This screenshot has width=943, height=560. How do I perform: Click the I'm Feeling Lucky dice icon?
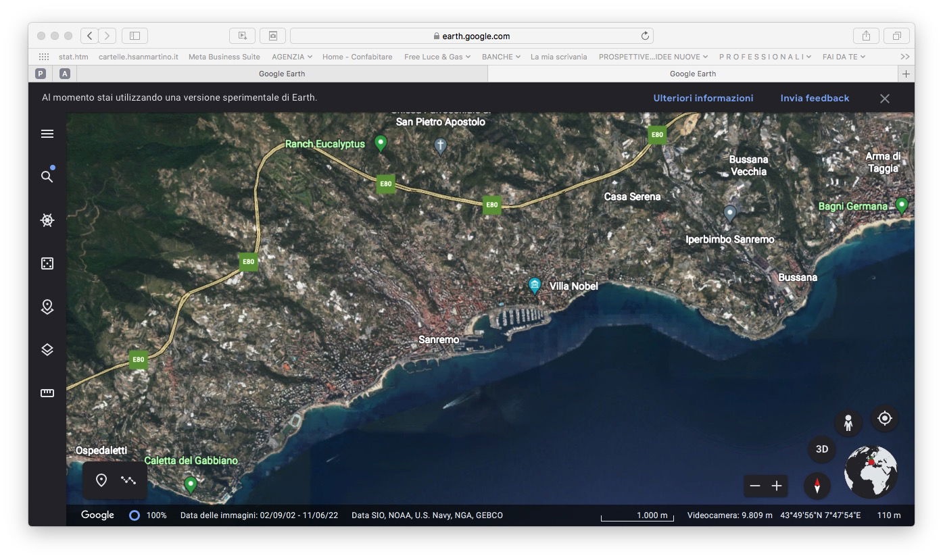click(x=47, y=263)
